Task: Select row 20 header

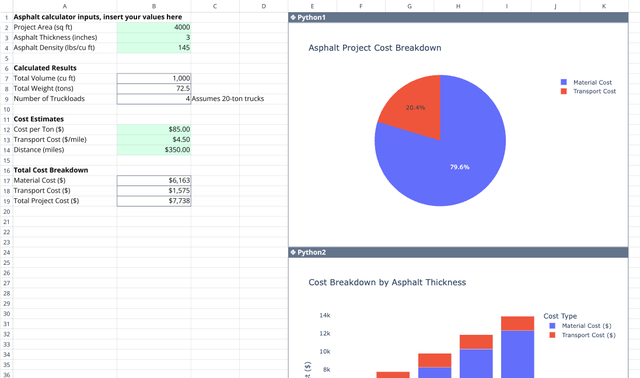Action: pyautogui.click(x=7, y=211)
